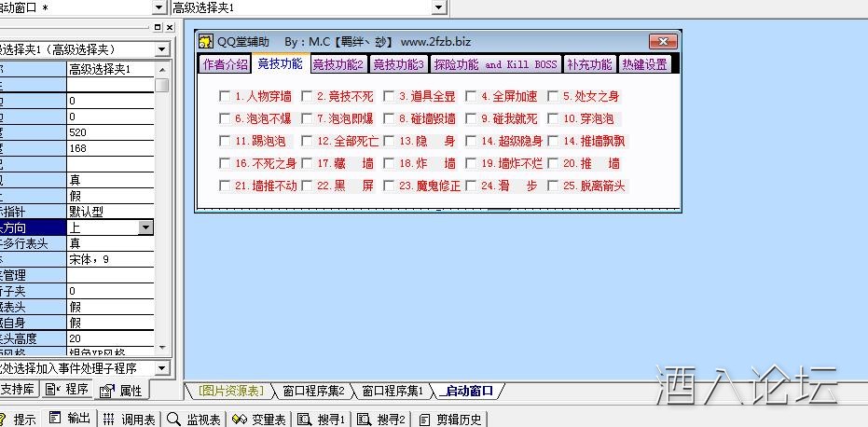This screenshot has height=427, width=868.
Task: Switch to the 探险功能 and Kill BOSS tab
Action: point(495,64)
